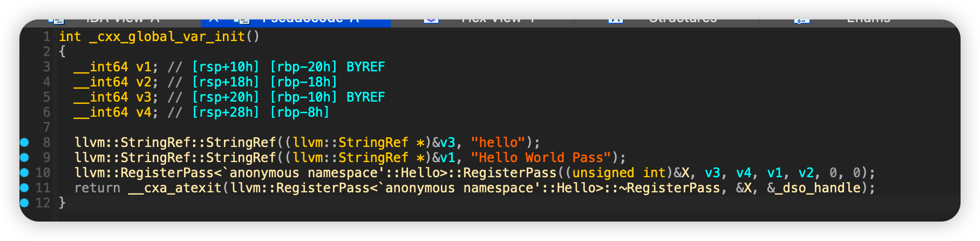The width and height of the screenshot is (980, 241).
Task: Click the "hello" string literal on line 8
Action: coord(498,143)
